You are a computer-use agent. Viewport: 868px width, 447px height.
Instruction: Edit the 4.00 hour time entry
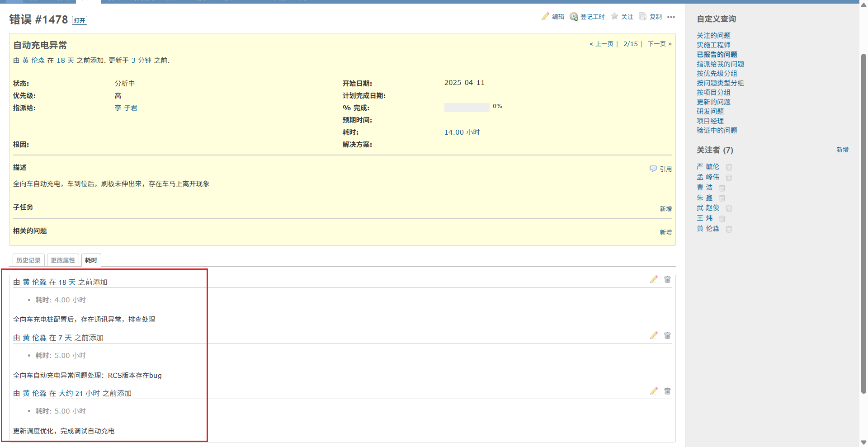click(654, 279)
